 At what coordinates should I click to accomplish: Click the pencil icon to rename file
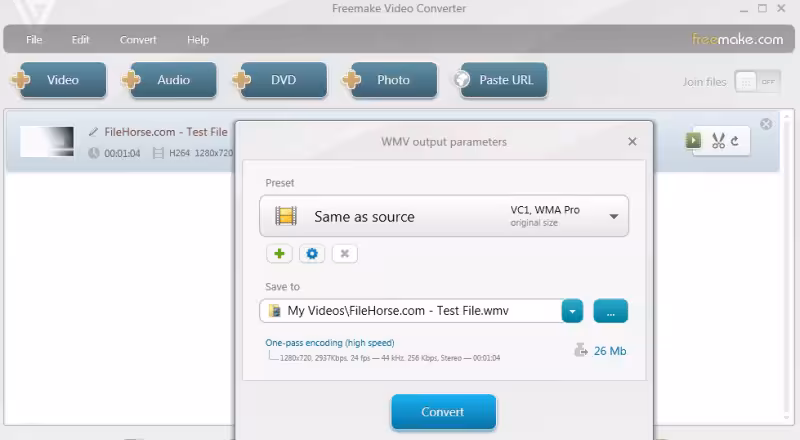(93, 132)
